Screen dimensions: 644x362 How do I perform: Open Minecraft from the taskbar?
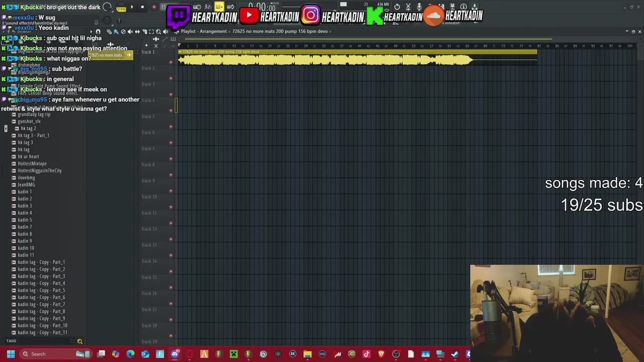tap(233, 354)
